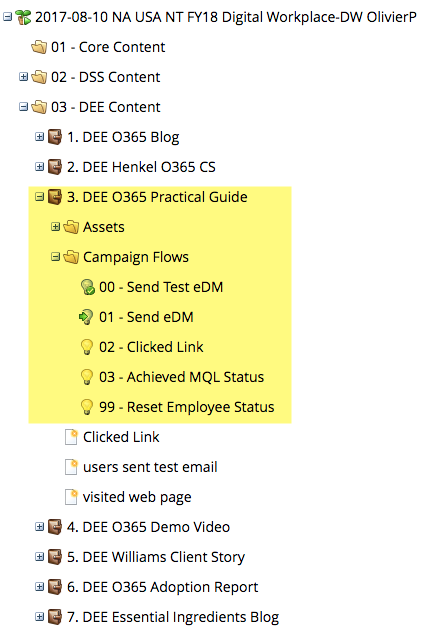
Task: Click the lightbulb icon for 03 - Achieved MQL Status
Action: pyautogui.click(x=87, y=377)
